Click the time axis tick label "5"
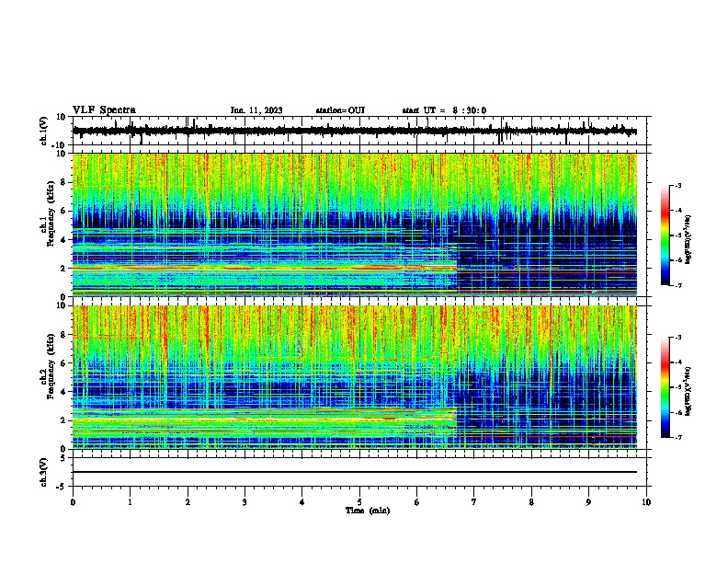The width and height of the screenshot is (728, 563). pyautogui.click(x=359, y=502)
